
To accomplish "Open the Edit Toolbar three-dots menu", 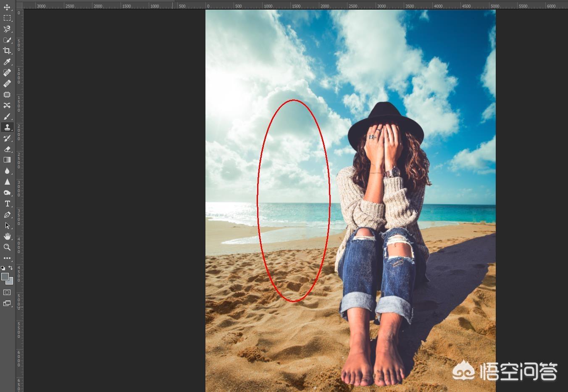I will (x=7, y=258).
